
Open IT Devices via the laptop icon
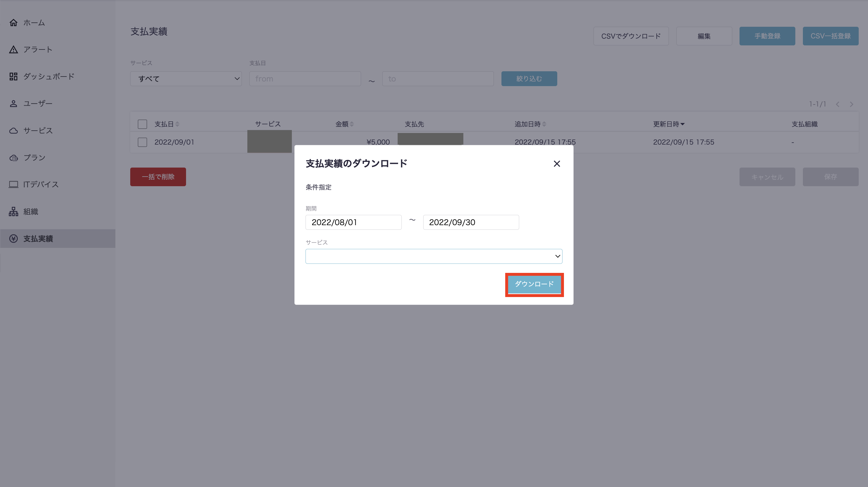tap(13, 184)
